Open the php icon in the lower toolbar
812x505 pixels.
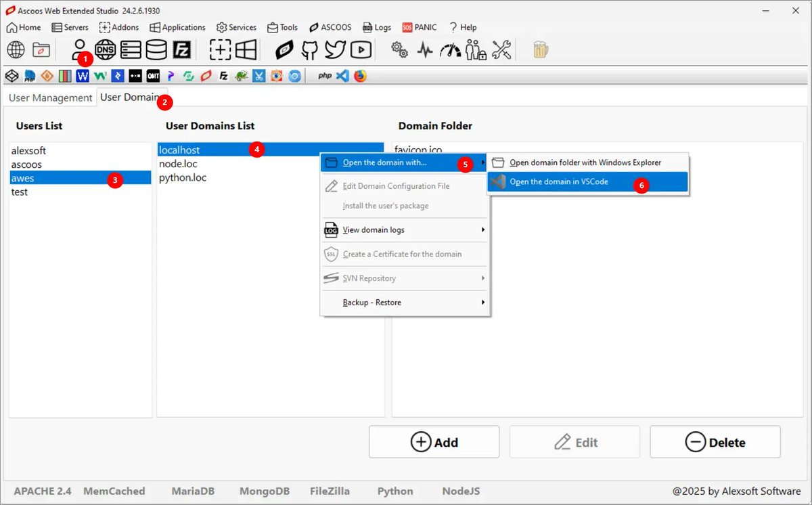pos(324,75)
